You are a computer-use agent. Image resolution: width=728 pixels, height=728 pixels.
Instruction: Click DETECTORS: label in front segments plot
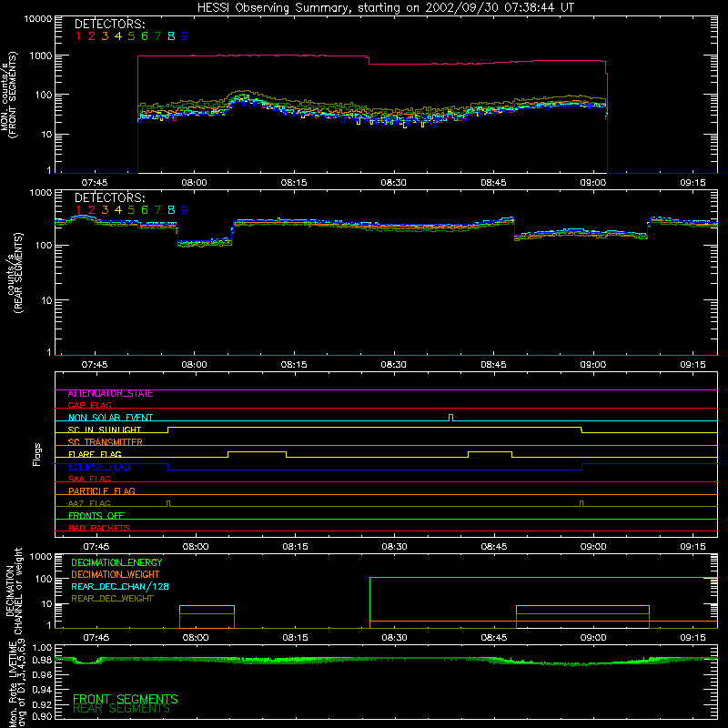coord(109,24)
